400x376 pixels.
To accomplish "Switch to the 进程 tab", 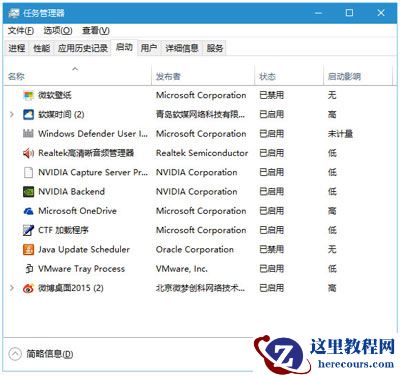I will pyautogui.click(x=17, y=48).
